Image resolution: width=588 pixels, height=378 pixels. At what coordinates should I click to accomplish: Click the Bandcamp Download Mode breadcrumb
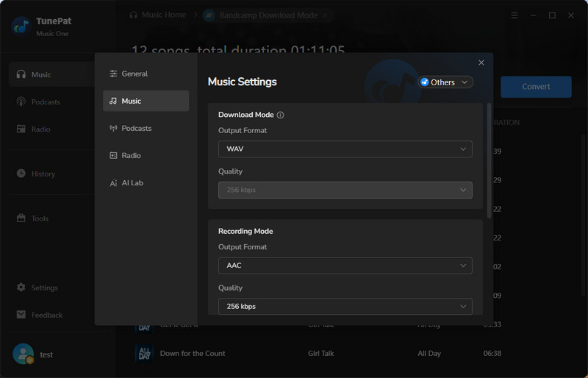tap(268, 15)
